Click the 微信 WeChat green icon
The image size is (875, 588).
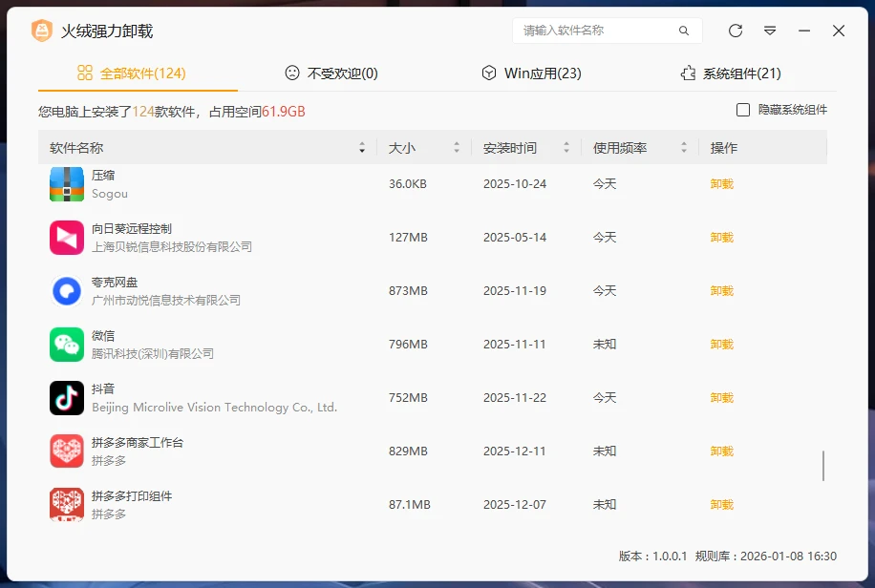click(66, 345)
